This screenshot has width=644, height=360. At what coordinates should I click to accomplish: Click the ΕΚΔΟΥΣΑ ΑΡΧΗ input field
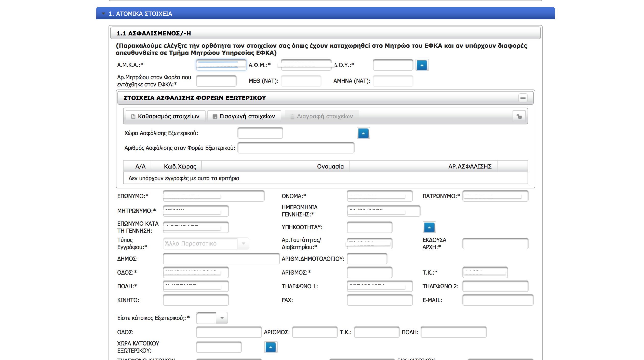[x=495, y=243]
